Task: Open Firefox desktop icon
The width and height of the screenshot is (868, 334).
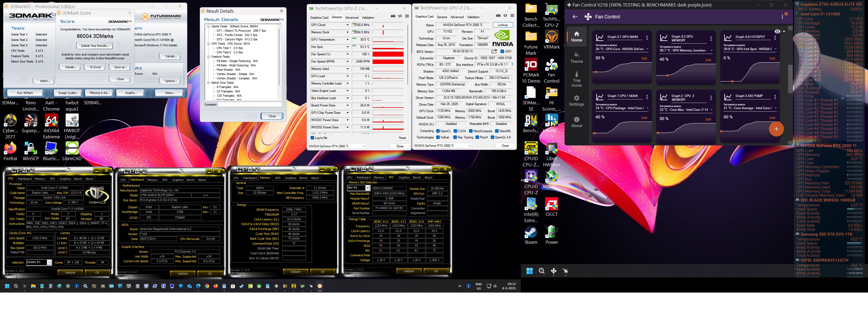Action: tap(11, 151)
